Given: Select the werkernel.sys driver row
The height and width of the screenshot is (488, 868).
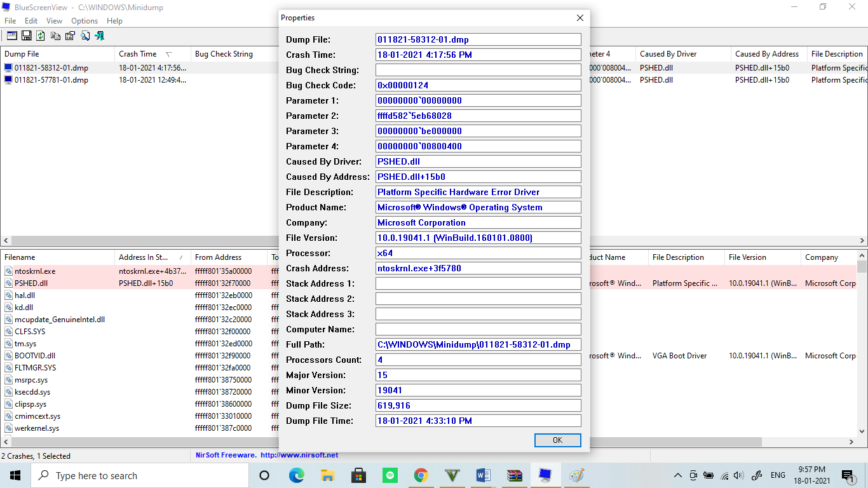Looking at the screenshot, I should click(x=37, y=428).
